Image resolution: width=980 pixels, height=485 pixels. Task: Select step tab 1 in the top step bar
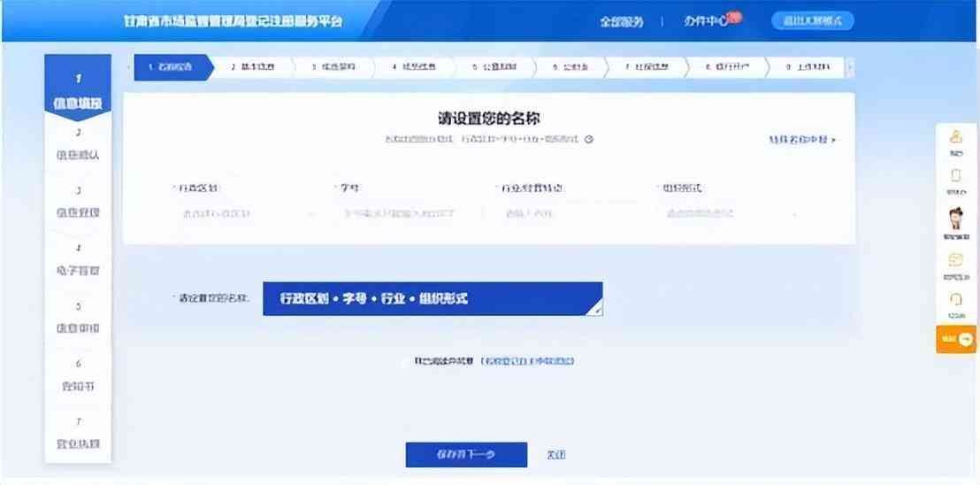coord(172,67)
